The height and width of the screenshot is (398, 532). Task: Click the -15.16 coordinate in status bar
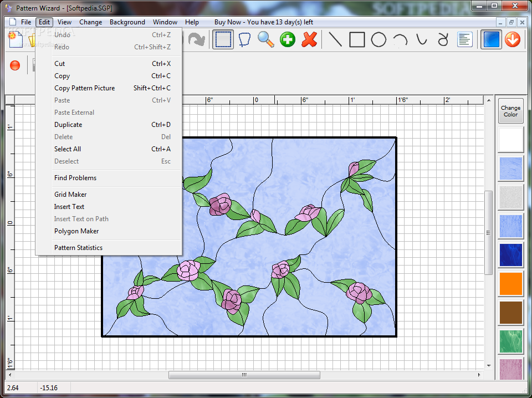click(49, 388)
